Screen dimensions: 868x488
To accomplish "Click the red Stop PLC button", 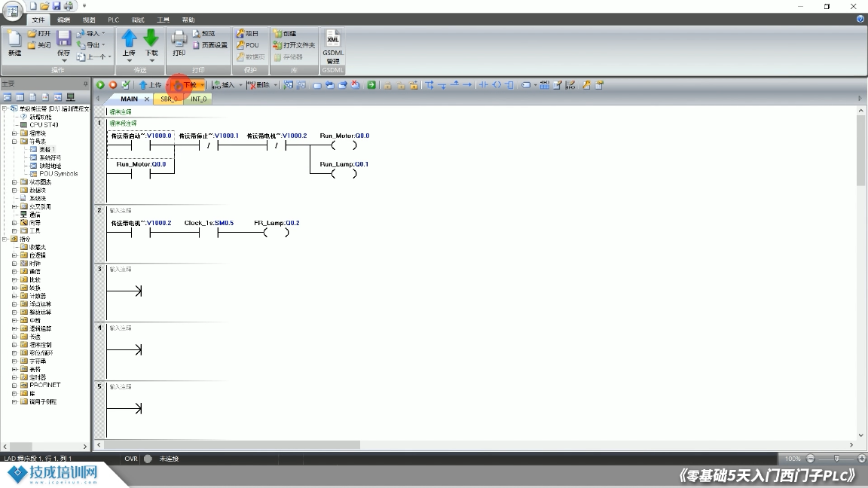I will click(113, 85).
